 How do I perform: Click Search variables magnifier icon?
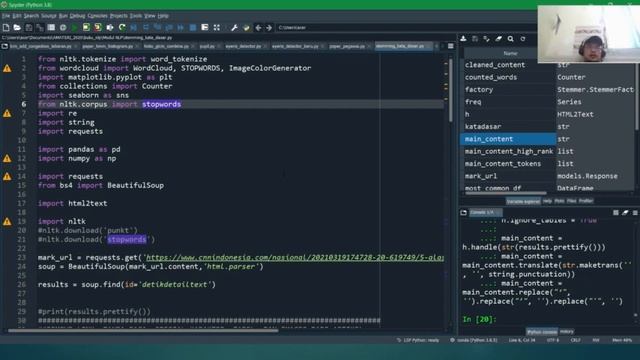point(511,39)
